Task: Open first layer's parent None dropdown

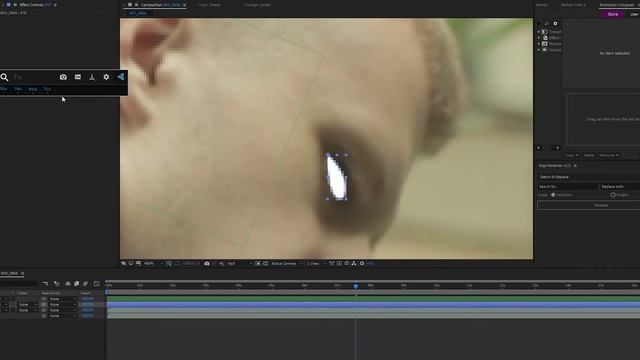Action: pos(62,299)
